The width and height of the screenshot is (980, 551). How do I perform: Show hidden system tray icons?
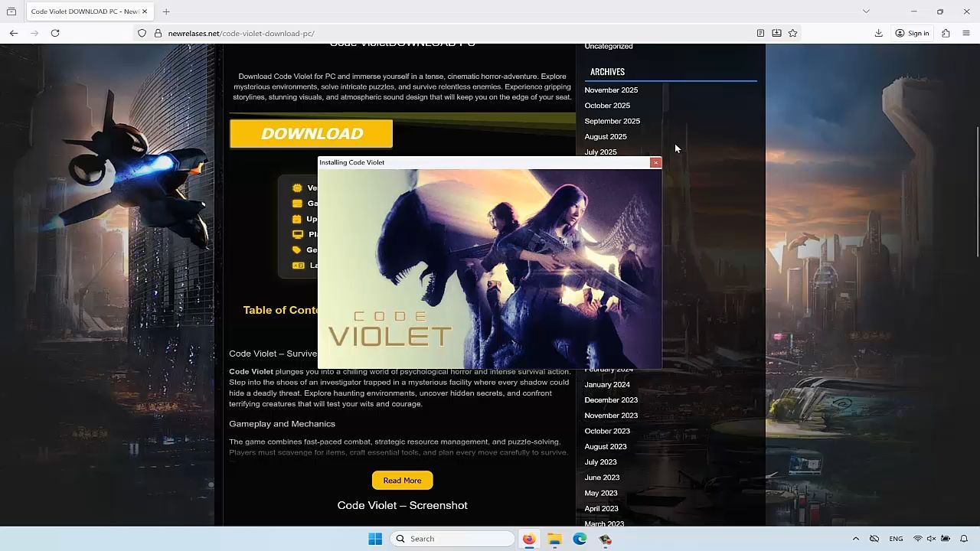click(855, 539)
